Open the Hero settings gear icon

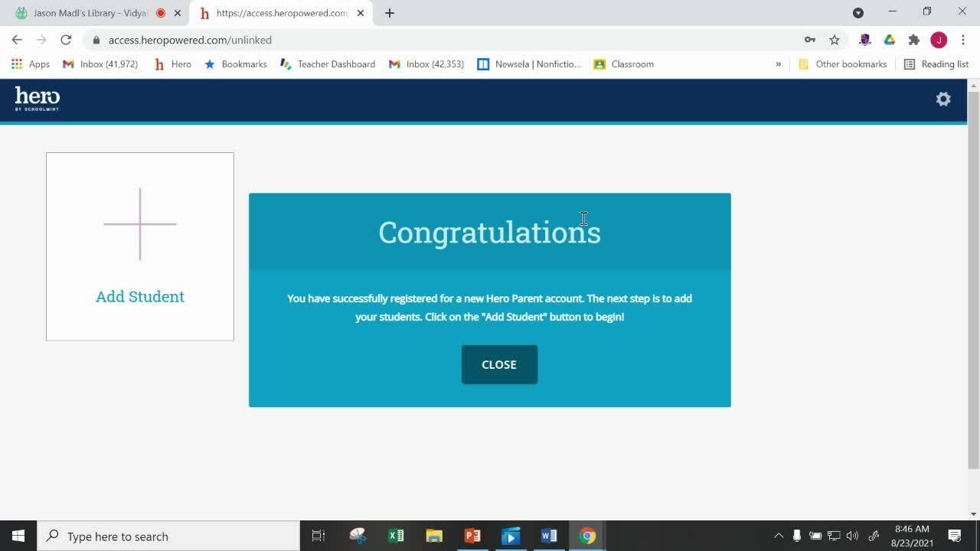943,99
